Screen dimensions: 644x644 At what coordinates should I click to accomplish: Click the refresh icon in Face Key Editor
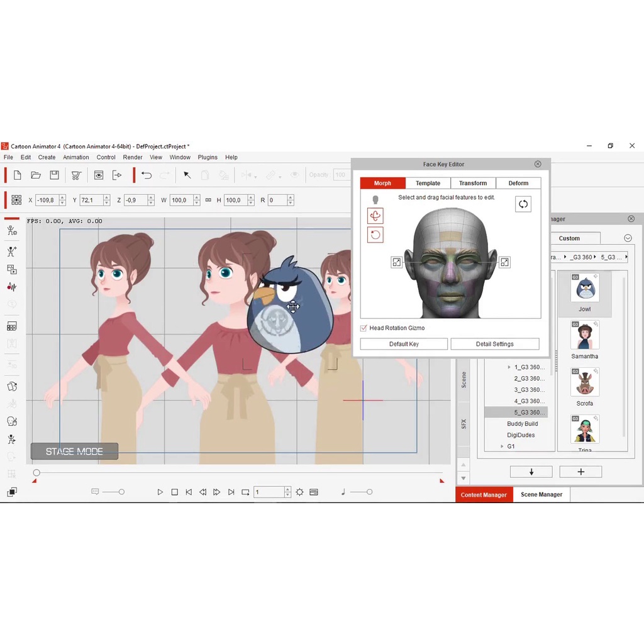(x=523, y=204)
